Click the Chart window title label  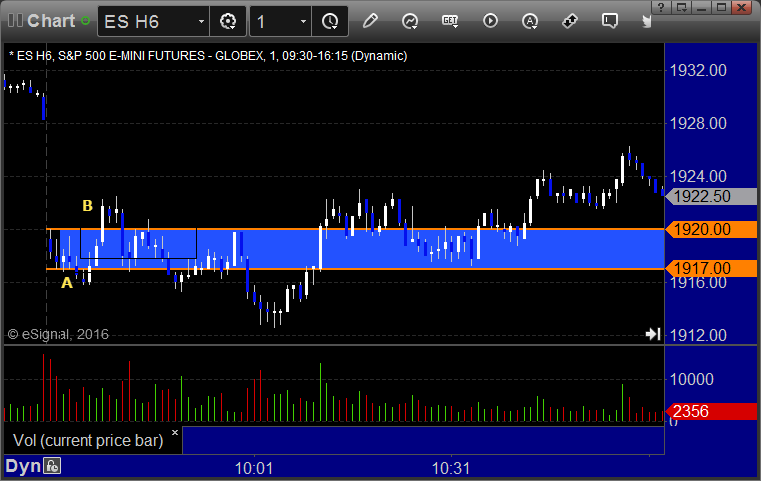tap(51, 21)
